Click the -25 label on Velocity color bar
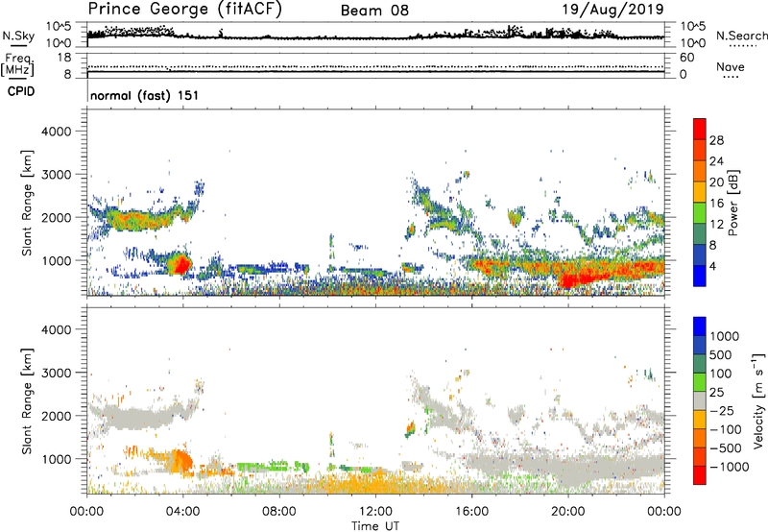 click(x=722, y=411)
